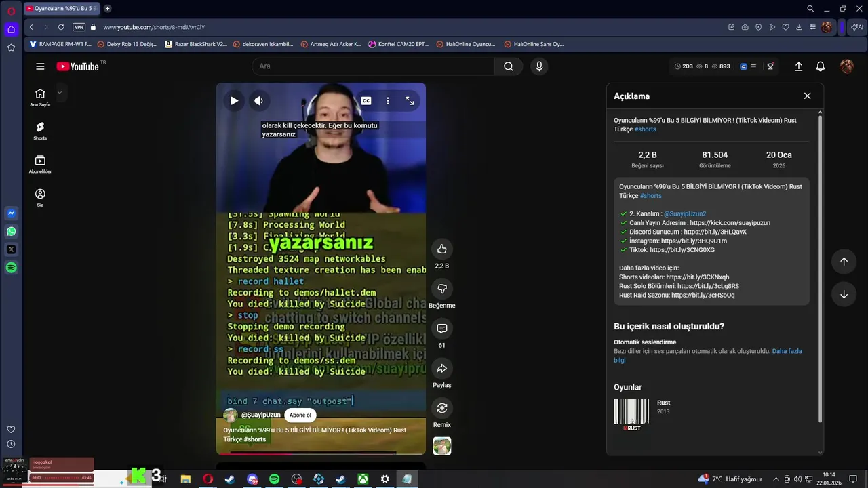Open Spotify in Opera sidebar

pos(11,268)
